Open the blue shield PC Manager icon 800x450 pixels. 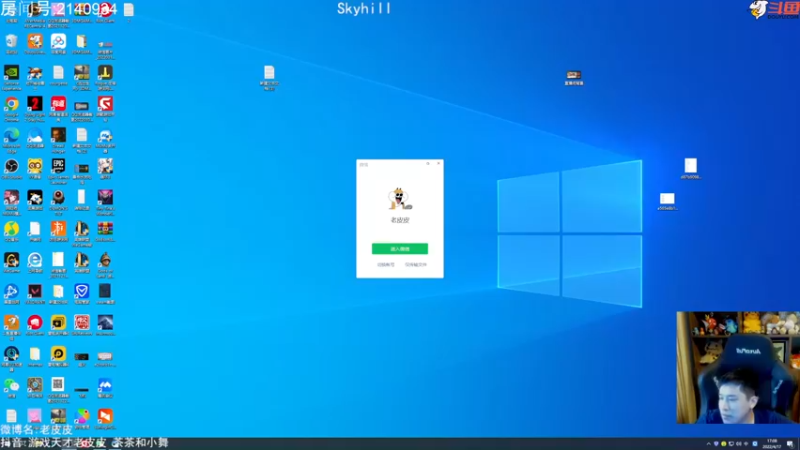[x=82, y=291]
